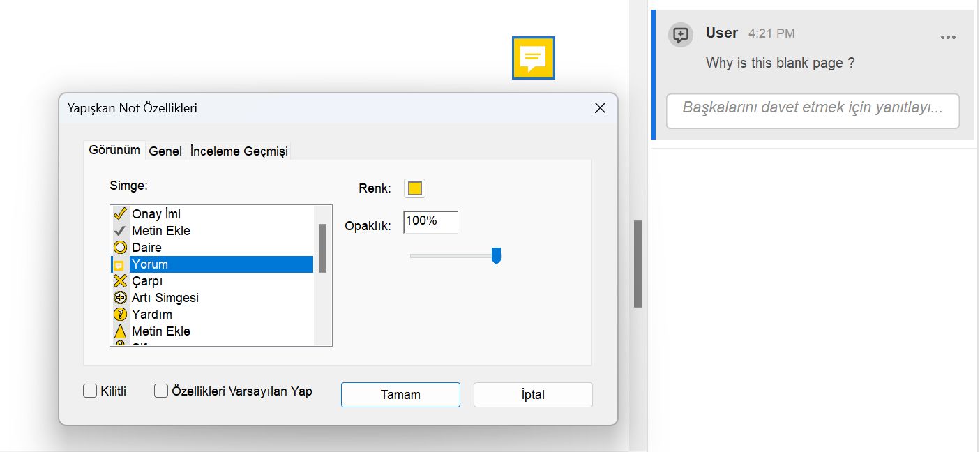Click the icon list scrollbar thumb

tap(322, 248)
